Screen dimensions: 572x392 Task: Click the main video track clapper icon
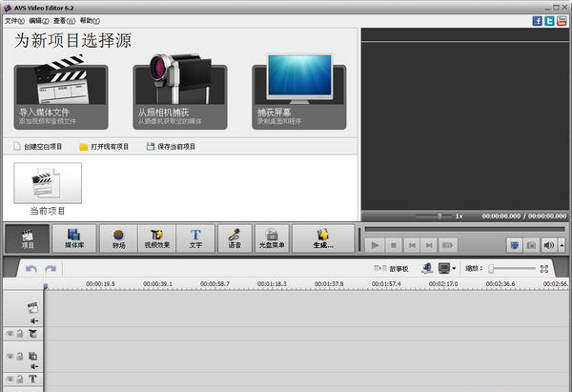(32, 307)
